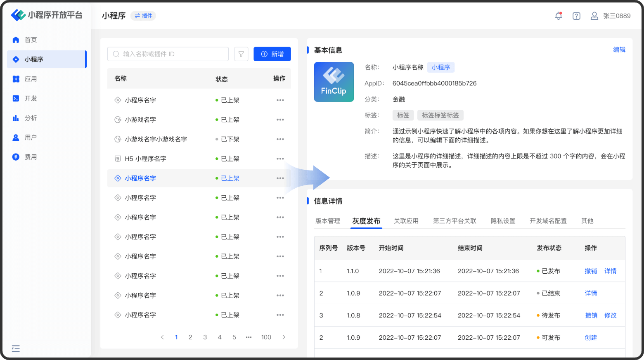The height and width of the screenshot is (360, 644).
Task: Click the filter funnel icon
Action: pos(241,54)
